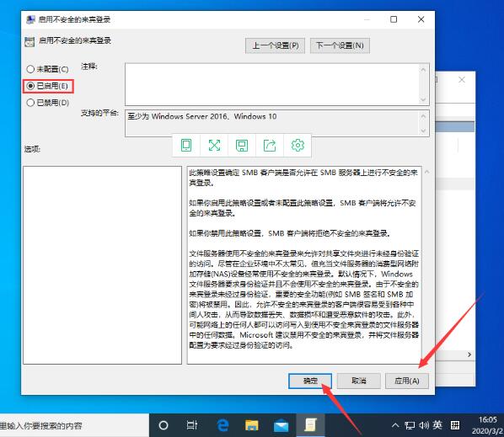The width and height of the screenshot is (504, 437).
Task: Click the network icon in system tray
Action: (410, 425)
